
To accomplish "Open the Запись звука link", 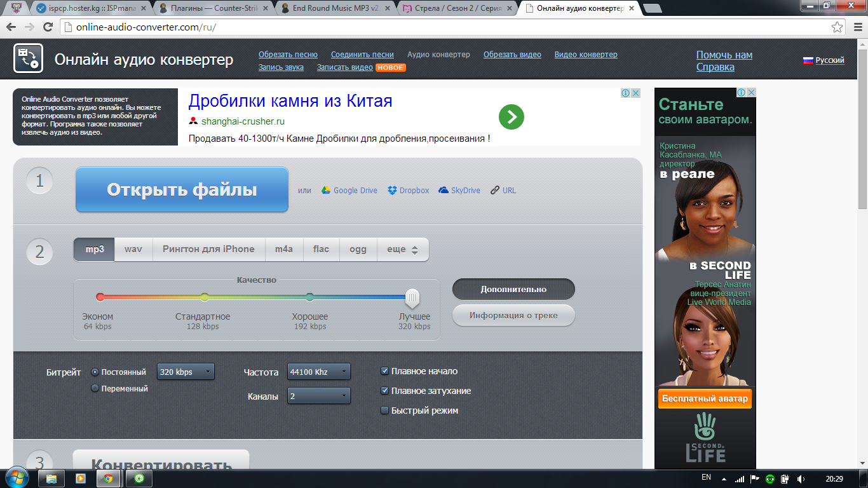I will 281,67.
